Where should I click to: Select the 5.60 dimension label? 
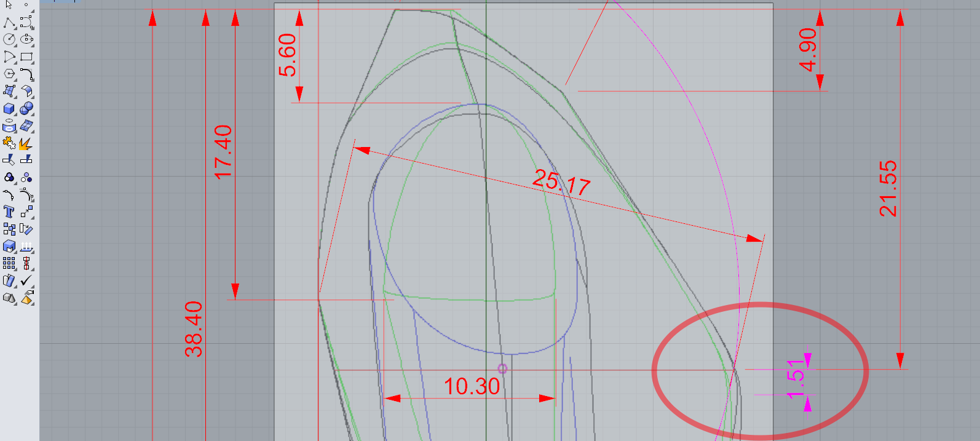pyautogui.click(x=287, y=55)
